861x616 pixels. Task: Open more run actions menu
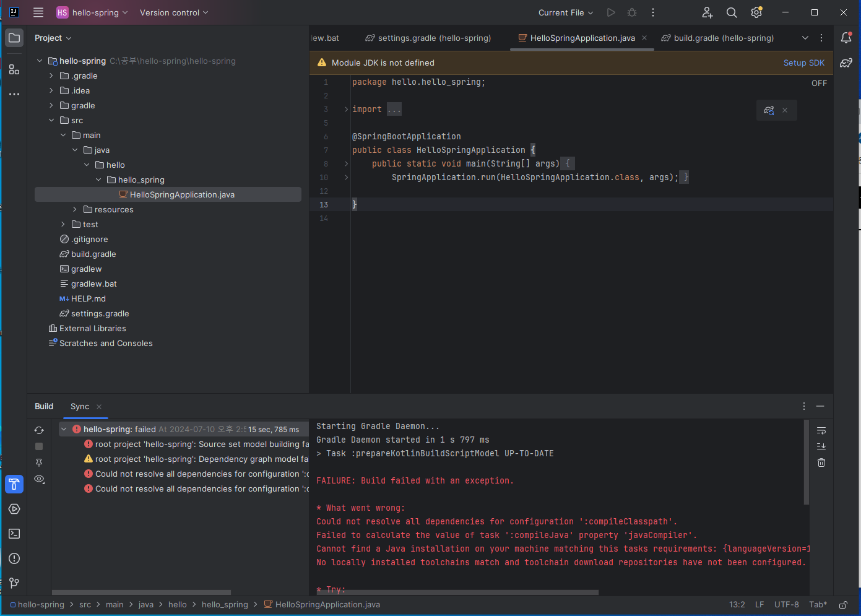click(653, 12)
